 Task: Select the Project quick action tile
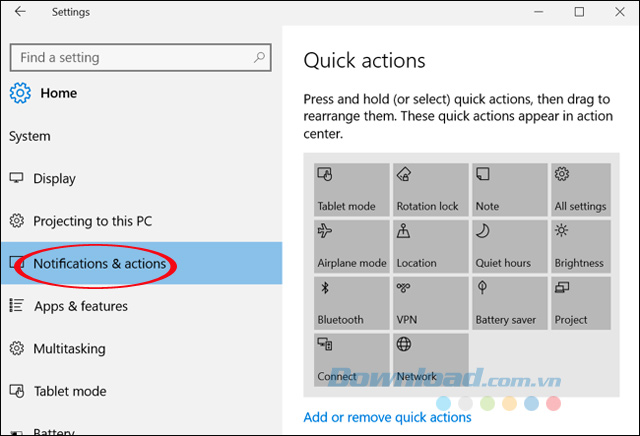point(587,303)
